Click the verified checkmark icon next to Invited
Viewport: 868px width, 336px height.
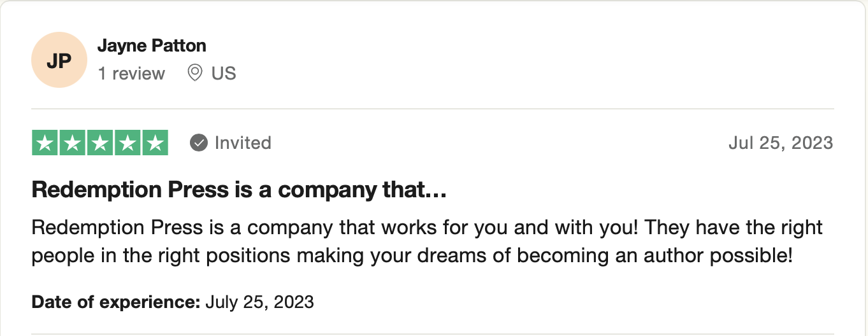click(199, 143)
